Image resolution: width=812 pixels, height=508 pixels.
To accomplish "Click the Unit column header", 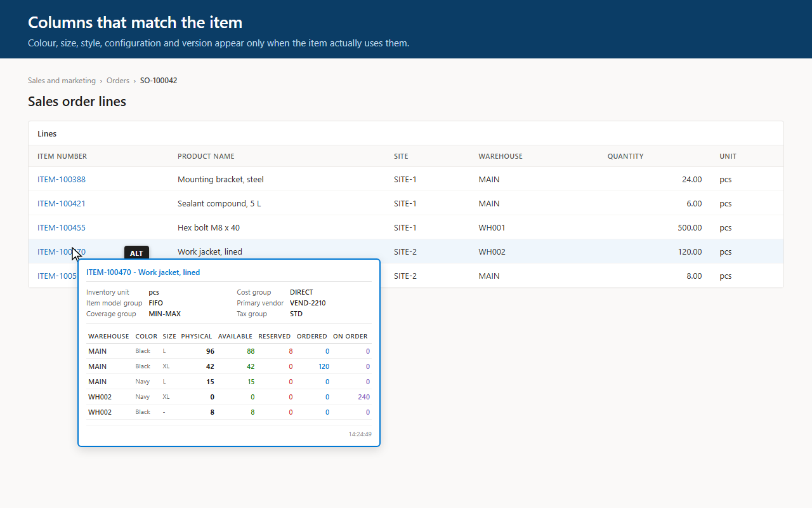I will [x=728, y=156].
